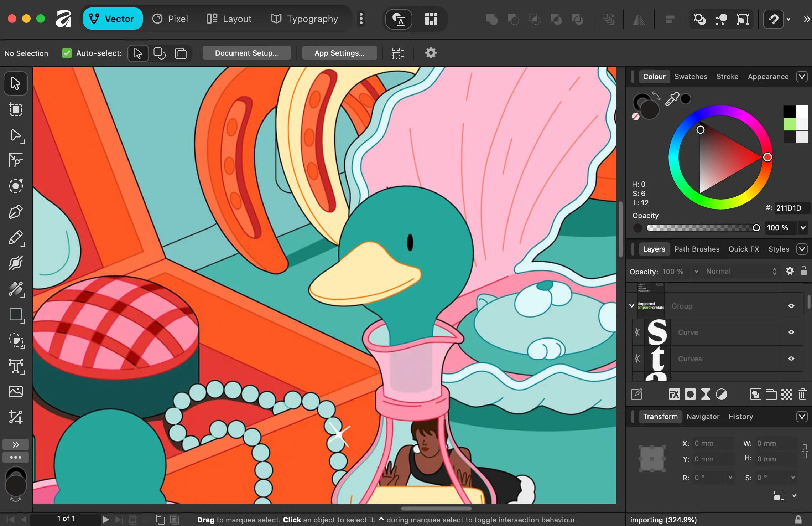Click the Place Image tool
This screenshot has height=526, width=812.
point(16,391)
